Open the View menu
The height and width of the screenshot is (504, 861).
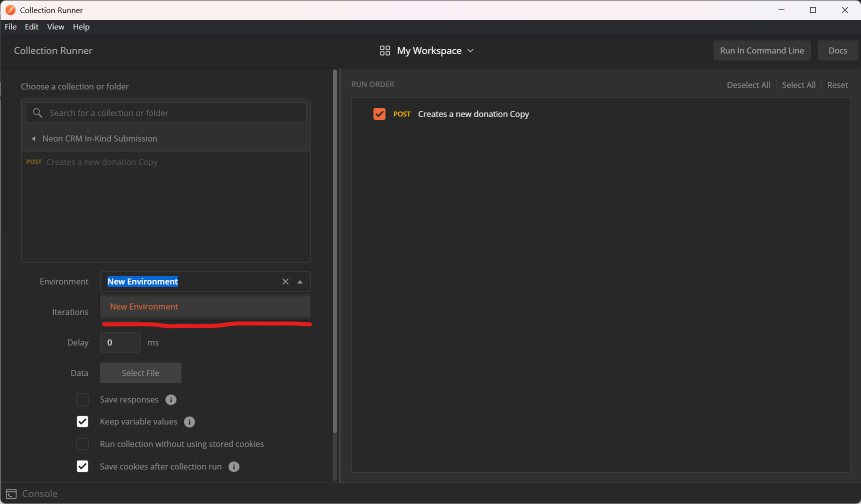coord(55,27)
